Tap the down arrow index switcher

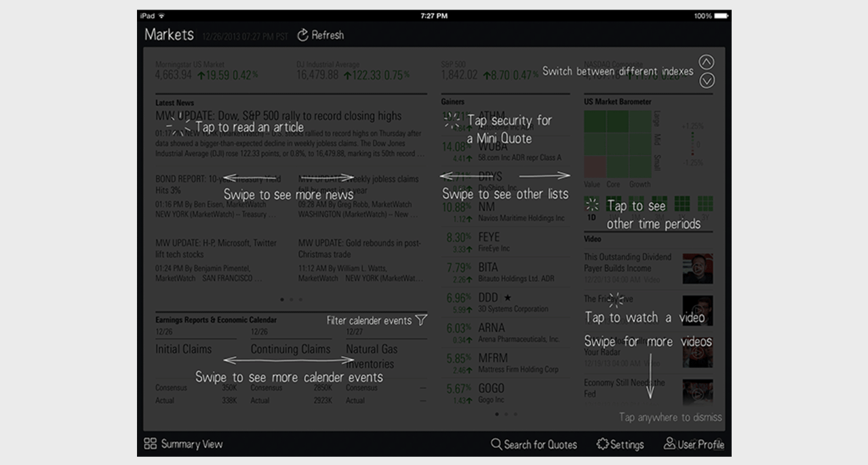(x=707, y=80)
